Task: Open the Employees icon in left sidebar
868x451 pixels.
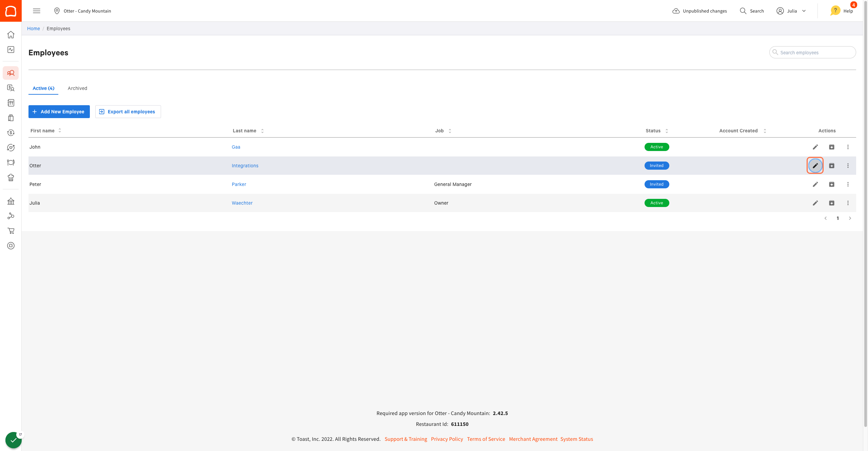Action: point(11,73)
